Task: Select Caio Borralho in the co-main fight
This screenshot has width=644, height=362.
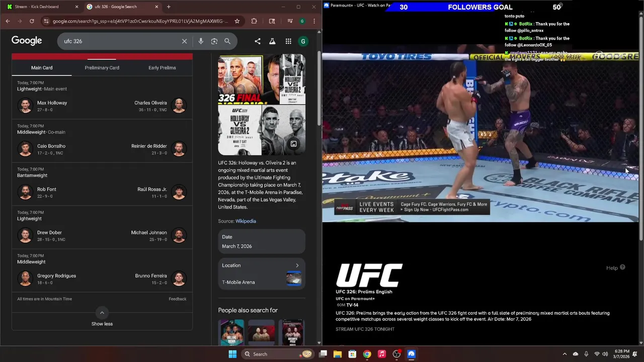Action: (x=51, y=146)
